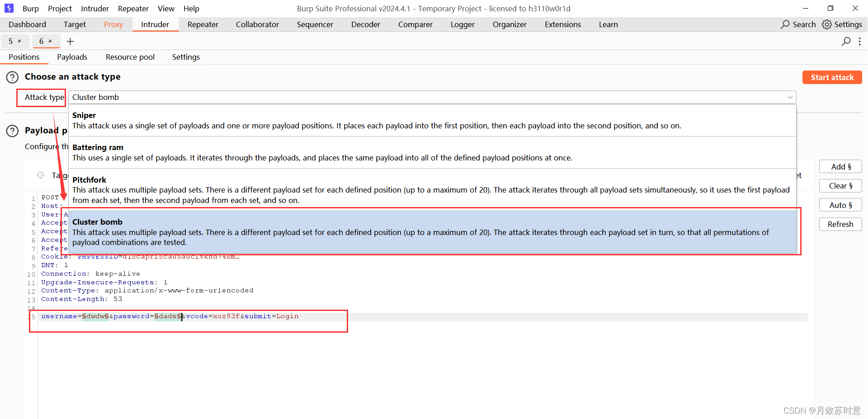868x419 pixels.
Task: Open the Help menu
Action: (x=191, y=9)
